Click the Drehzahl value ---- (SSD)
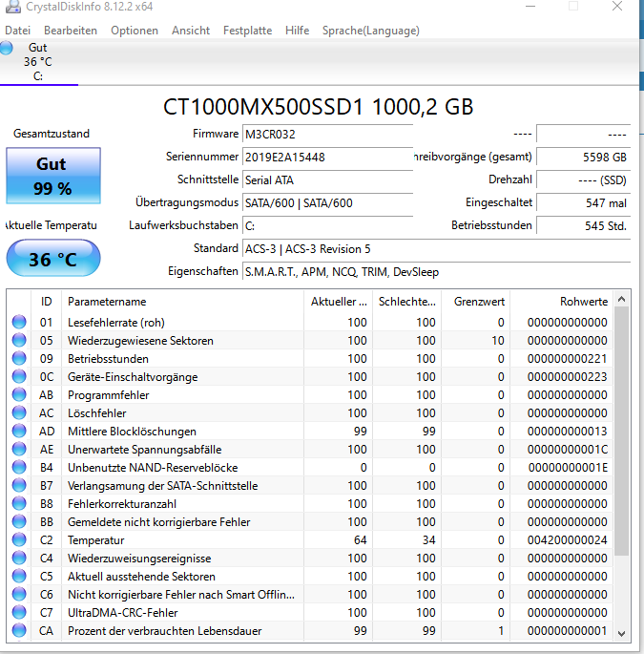 pos(584,180)
